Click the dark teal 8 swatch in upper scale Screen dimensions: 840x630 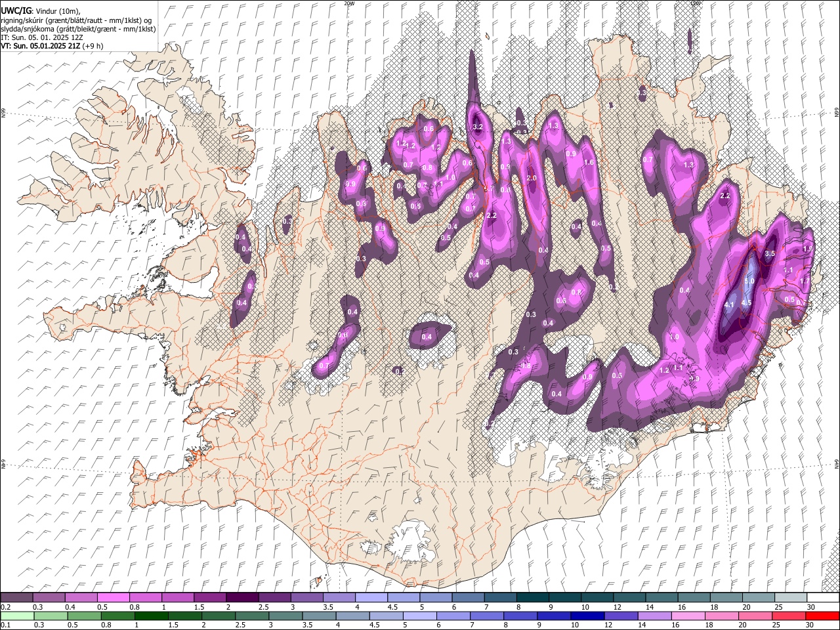pyautogui.click(x=532, y=598)
